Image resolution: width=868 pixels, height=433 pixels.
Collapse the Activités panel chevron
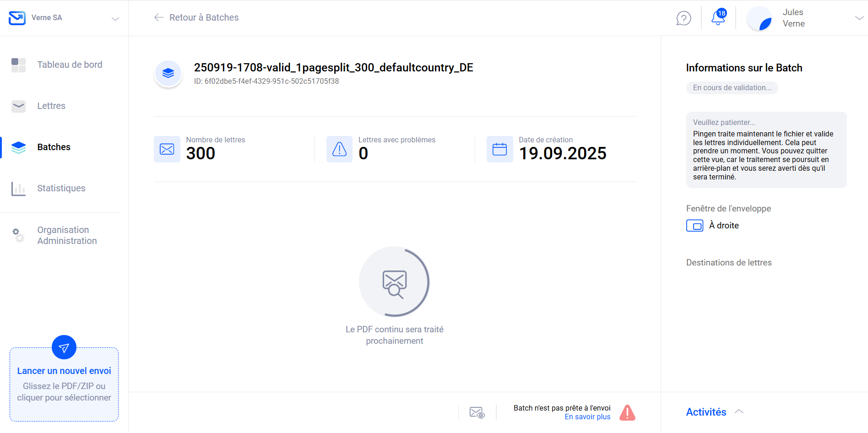739,411
